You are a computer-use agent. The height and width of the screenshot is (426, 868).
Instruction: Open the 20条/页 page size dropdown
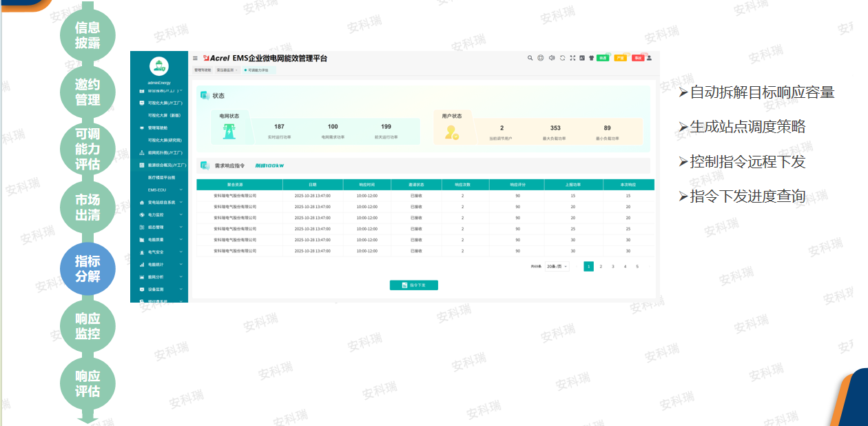pos(557,266)
